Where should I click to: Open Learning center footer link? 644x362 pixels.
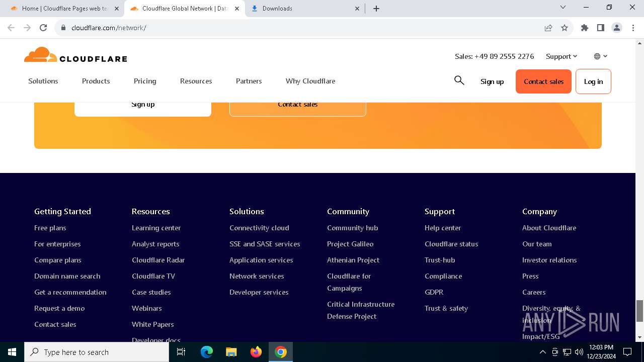click(x=156, y=228)
